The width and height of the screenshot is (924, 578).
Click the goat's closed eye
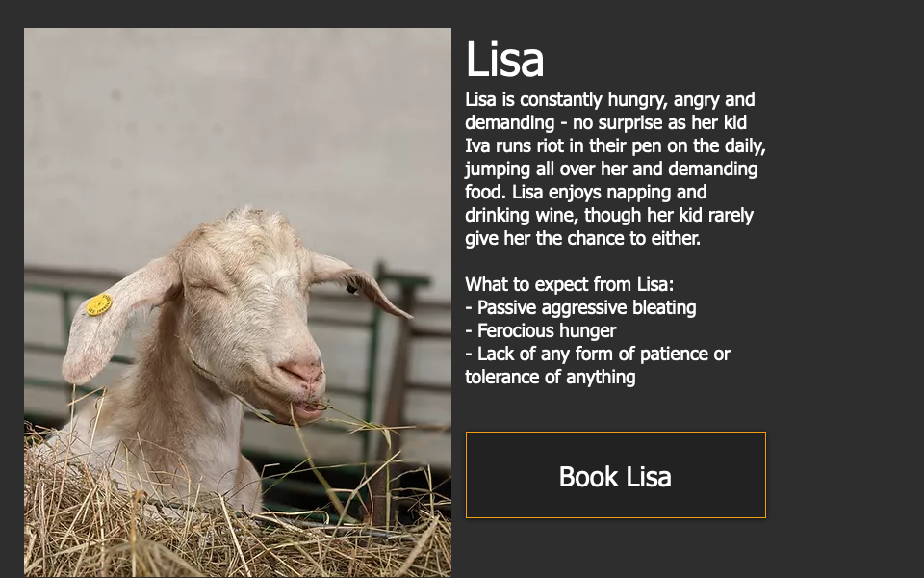click(x=214, y=287)
